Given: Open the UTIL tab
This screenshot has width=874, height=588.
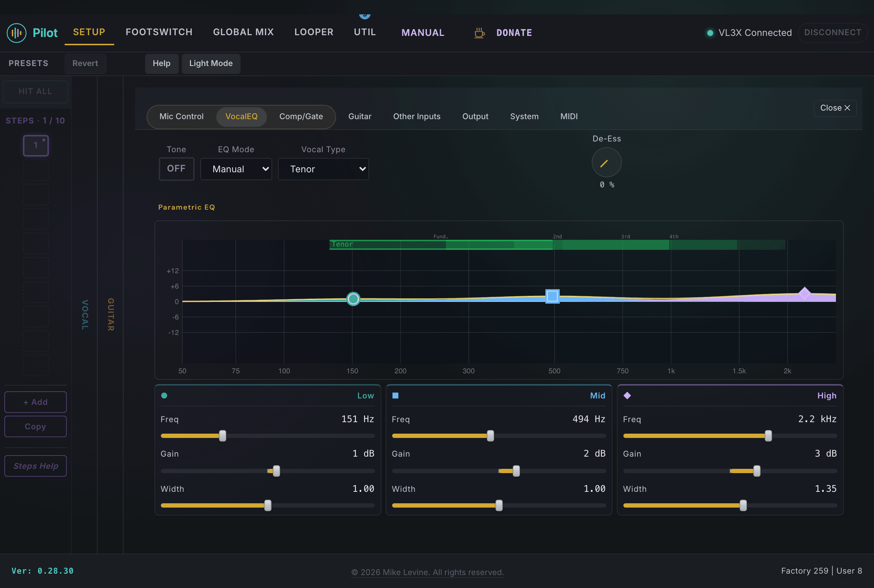Looking at the screenshot, I should click(x=365, y=32).
